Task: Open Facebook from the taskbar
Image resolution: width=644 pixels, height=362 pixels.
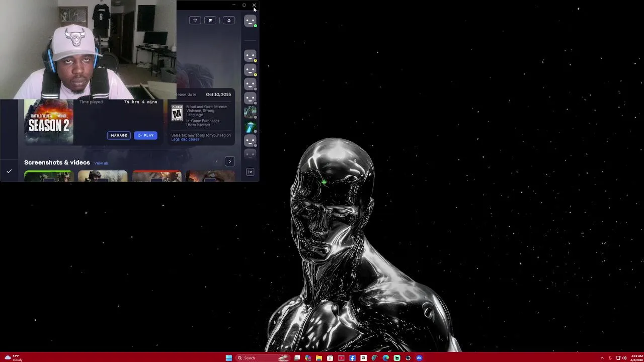Action: click(x=352, y=358)
